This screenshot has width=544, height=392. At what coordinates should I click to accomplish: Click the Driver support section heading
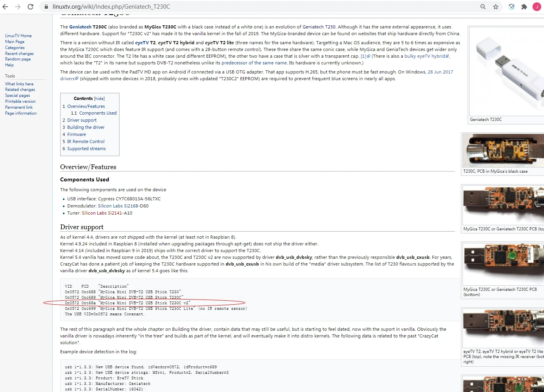(82, 227)
